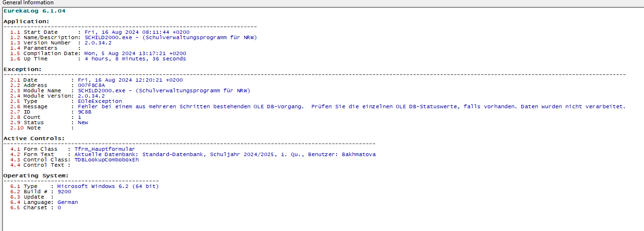Viewport: 644px width, 231px height.
Task: Select the Tfrm_Hauptformular form class value
Action: [105, 149]
